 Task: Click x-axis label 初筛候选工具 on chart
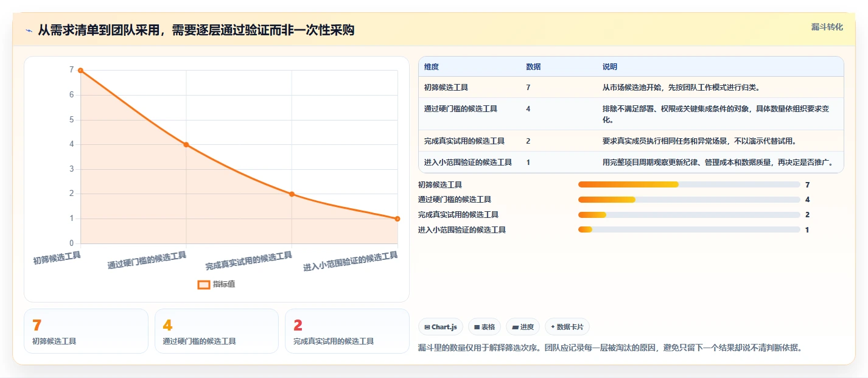[57, 258]
